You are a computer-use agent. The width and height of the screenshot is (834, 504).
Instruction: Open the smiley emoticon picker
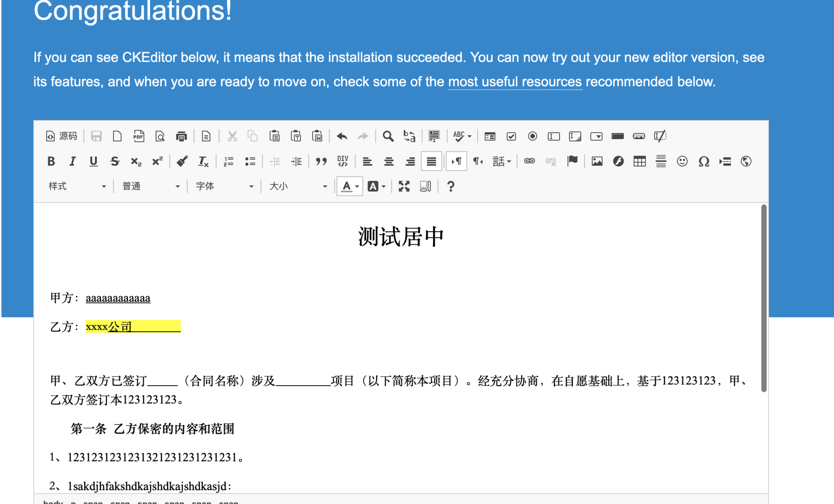[682, 161]
